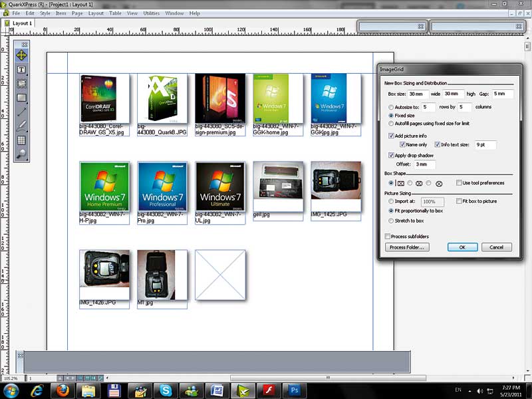Select Fit proportionally to box
The image size is (532, 399).
point(391,211)
